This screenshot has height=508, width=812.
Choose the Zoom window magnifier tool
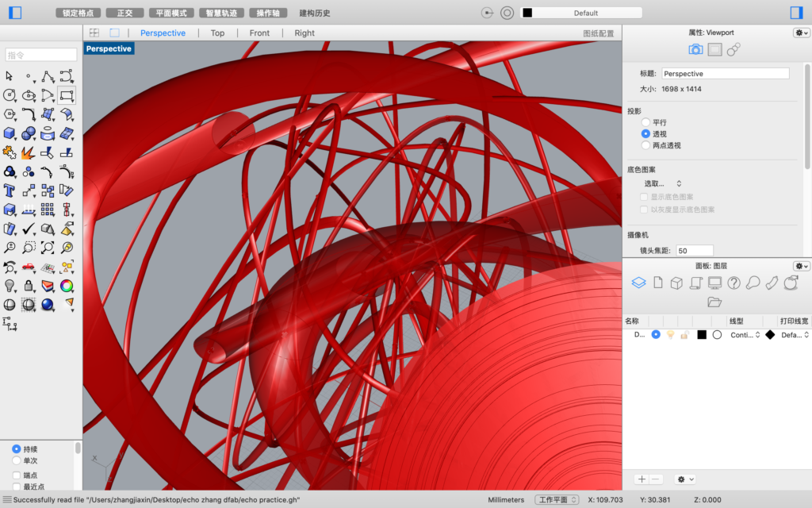[x=29, y=248]
